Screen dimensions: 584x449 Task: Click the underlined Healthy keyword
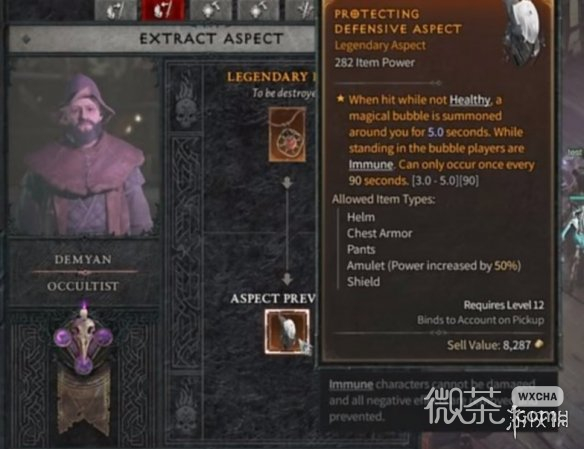click(470, 100)
